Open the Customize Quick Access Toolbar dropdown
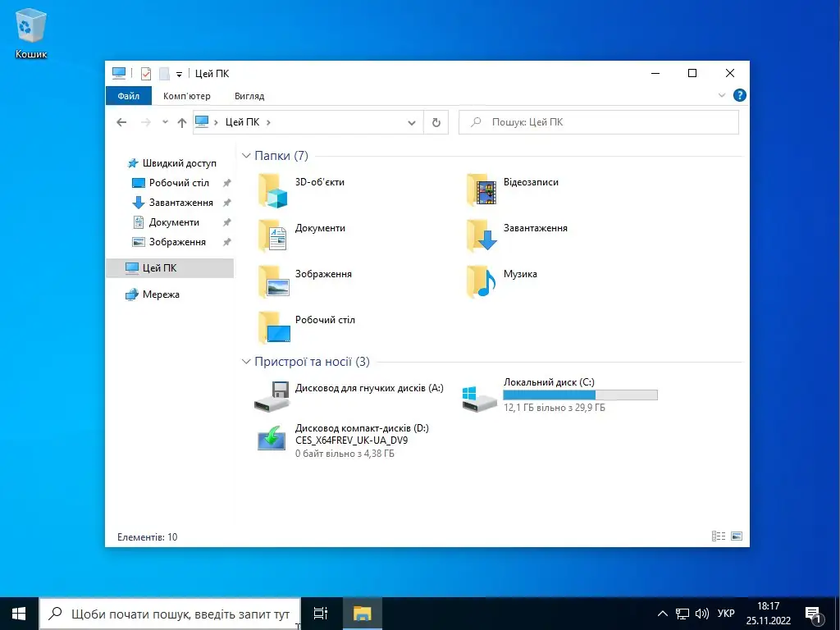 click(x=180, y=74)
